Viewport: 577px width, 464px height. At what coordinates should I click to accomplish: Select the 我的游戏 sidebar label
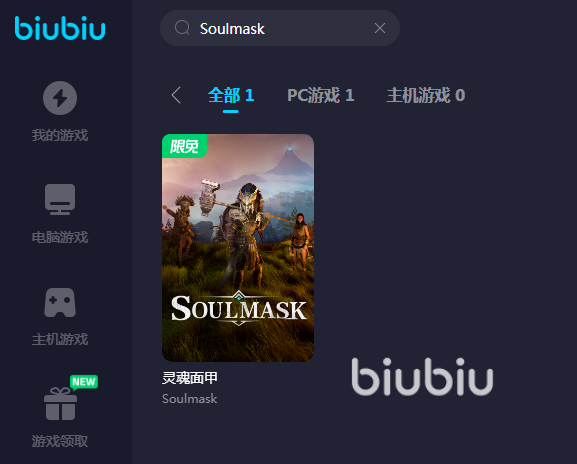click(60, 135)
